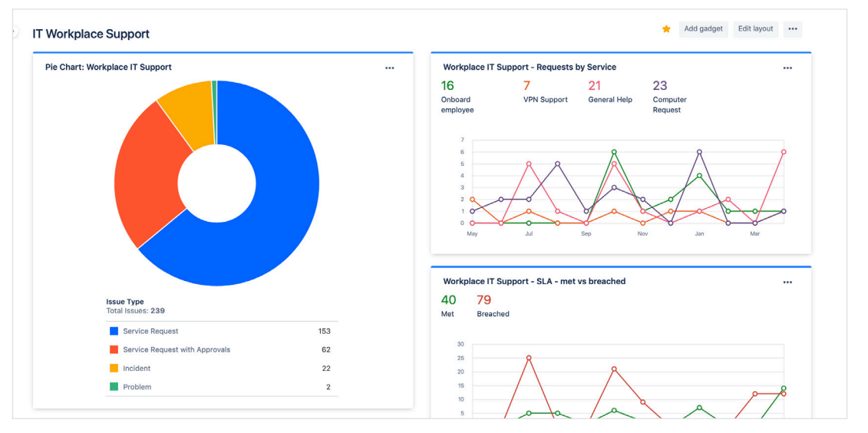Open the dashboard more options menu
This screenshot has height=433, width=868.
792,29
